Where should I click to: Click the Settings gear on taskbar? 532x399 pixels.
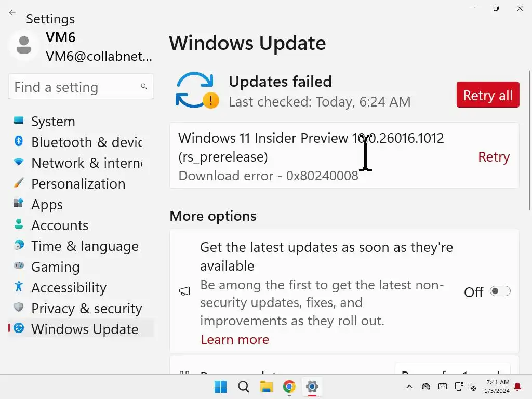[312, 387]
